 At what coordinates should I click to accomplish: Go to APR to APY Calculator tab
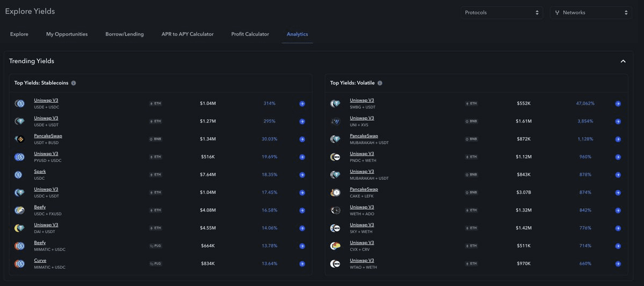(x=187, y=34)
